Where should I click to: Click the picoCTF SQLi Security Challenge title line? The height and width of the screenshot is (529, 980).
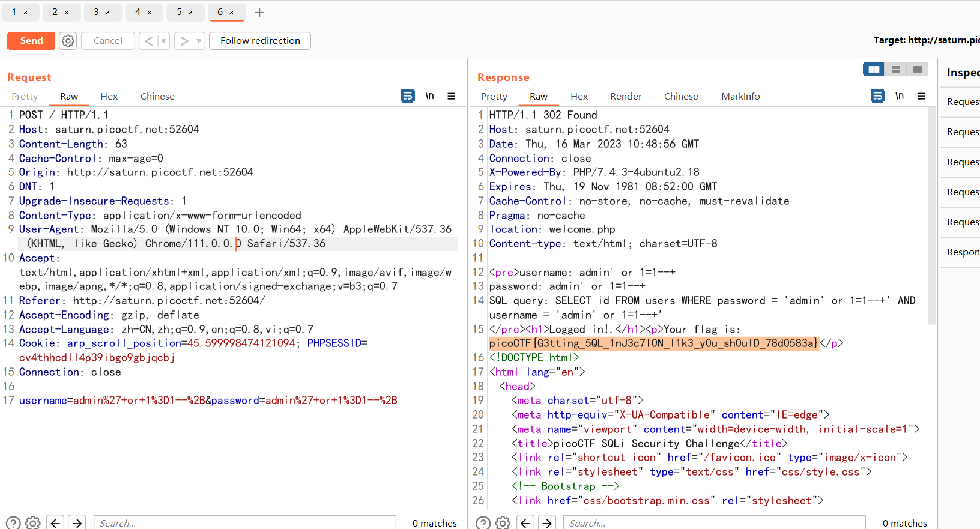point(650,444)
